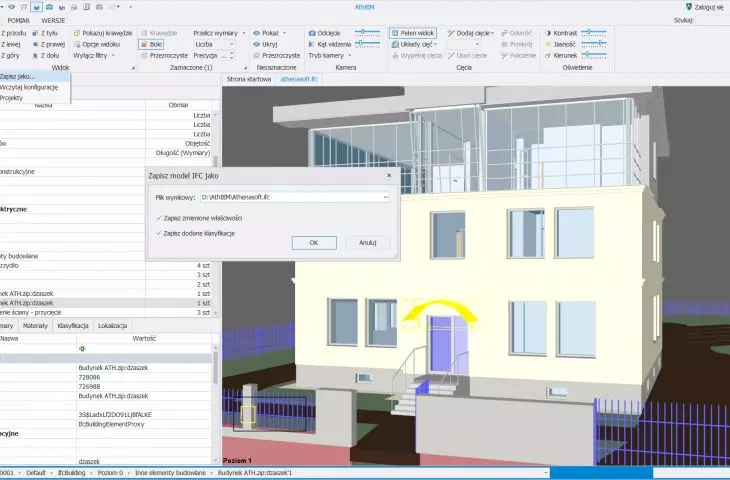Toggle Zapisz dodane klasyfikacje checkbox
The width and height of the screenshot is (730, 480).
coord(159,233)
